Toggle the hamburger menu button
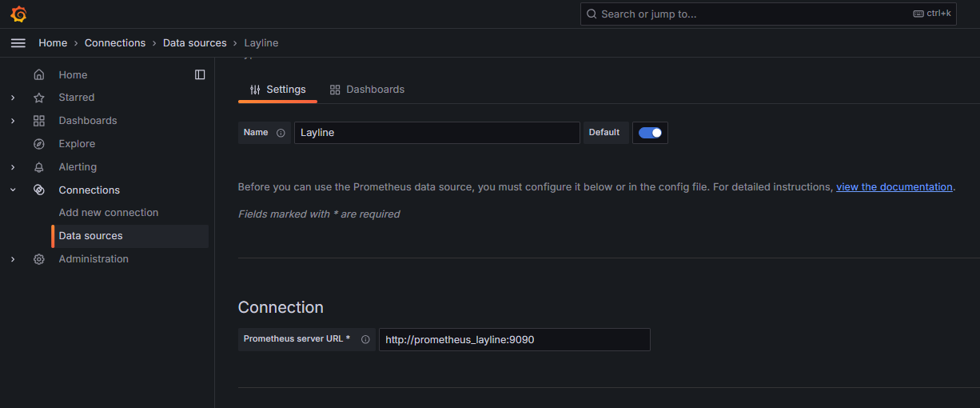 [x=18, y=43]
